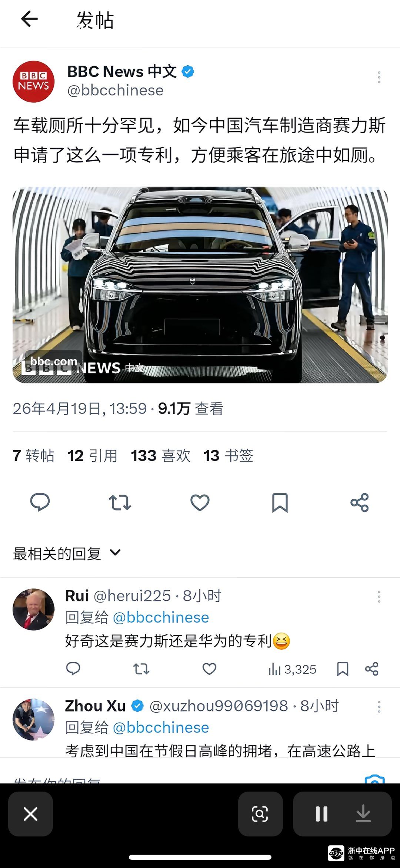Bookmark Rui's reply
The height and width of the screenshot is (868, 400).
point(343,669)
